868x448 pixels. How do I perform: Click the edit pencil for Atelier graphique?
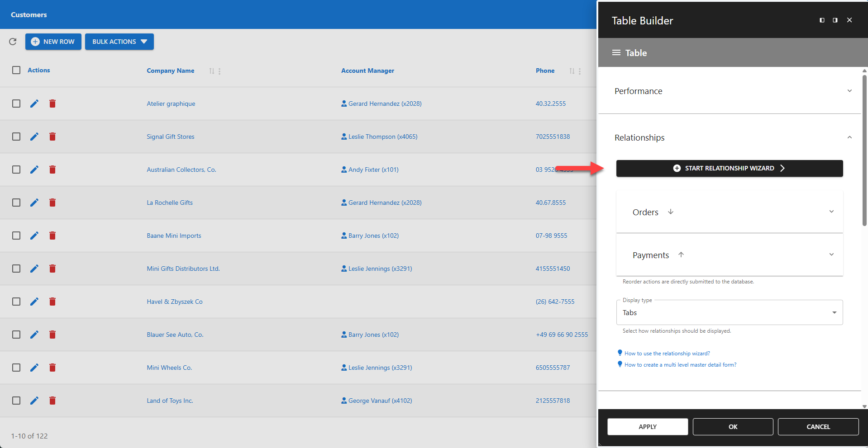(x=34, y=103)
